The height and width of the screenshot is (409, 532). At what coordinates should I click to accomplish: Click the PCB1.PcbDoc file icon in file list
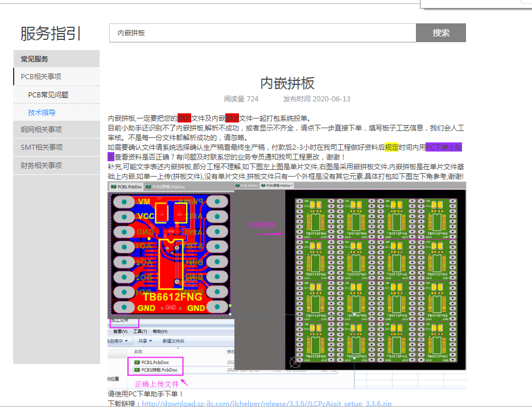coord(137,362)
